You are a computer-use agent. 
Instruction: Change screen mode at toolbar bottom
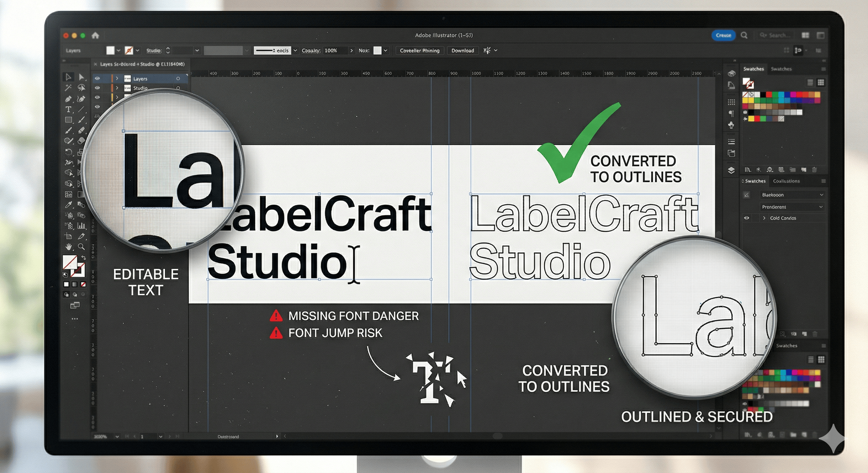click(x=75, y=305)
